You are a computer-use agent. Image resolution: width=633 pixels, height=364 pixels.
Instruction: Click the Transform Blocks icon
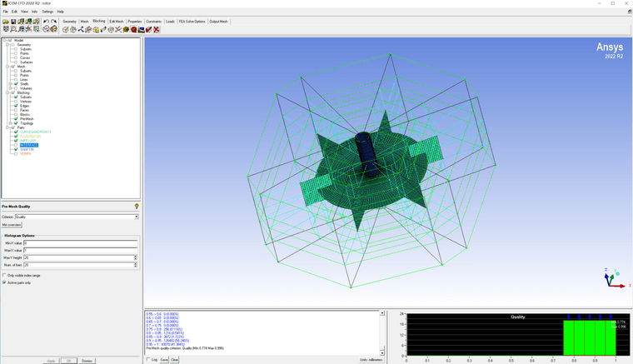111,29
